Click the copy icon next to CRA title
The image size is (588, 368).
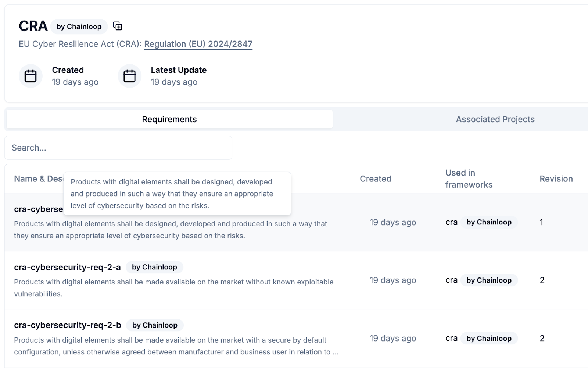[118, 26]
